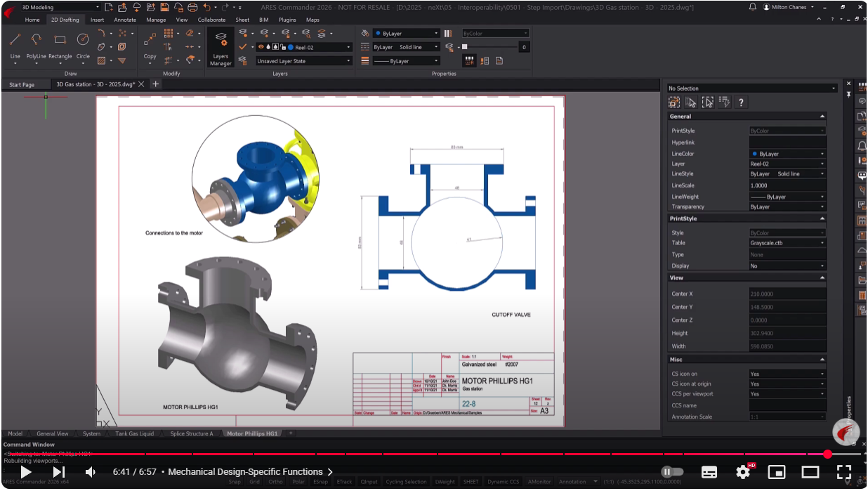Collapse the View section
868x491 pixels.
[x=822, y=277]
